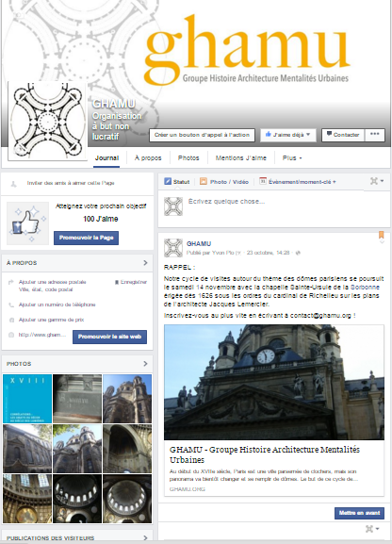Switch to the À propos tab
Screen dimensions: 392x544
coord(148,157)
